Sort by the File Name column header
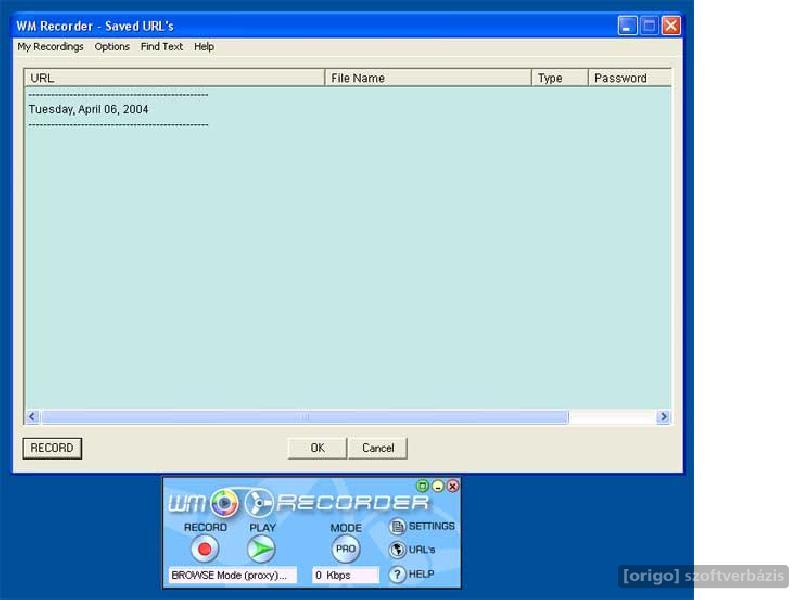This screenshot has height=600, width=800. tap(428, 78)
